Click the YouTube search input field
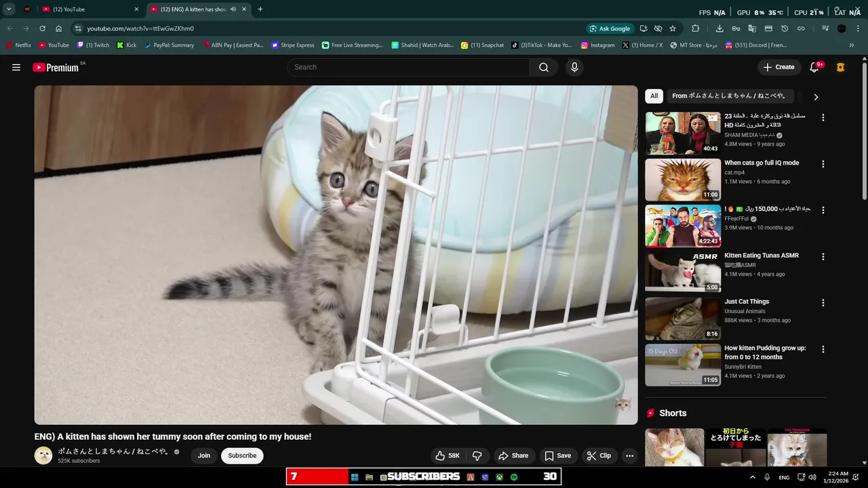This screenshot has height=488, width=868. [x=408, y=67]
